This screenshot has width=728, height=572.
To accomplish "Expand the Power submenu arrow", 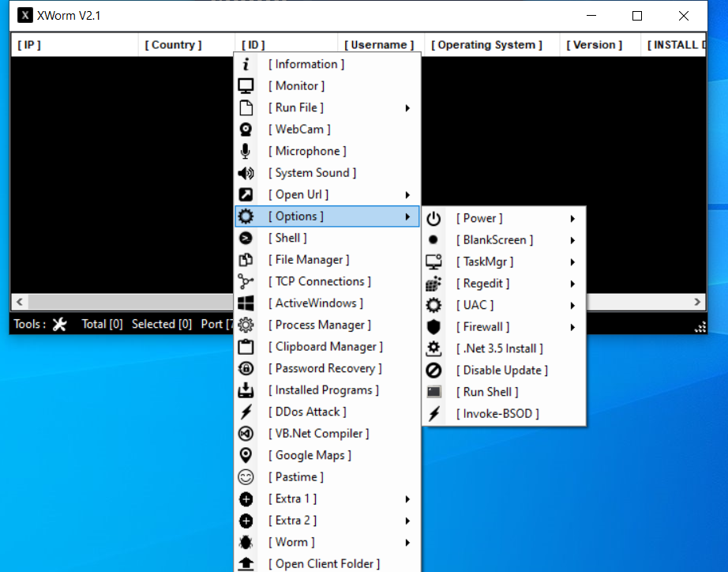I will (572, 218).
